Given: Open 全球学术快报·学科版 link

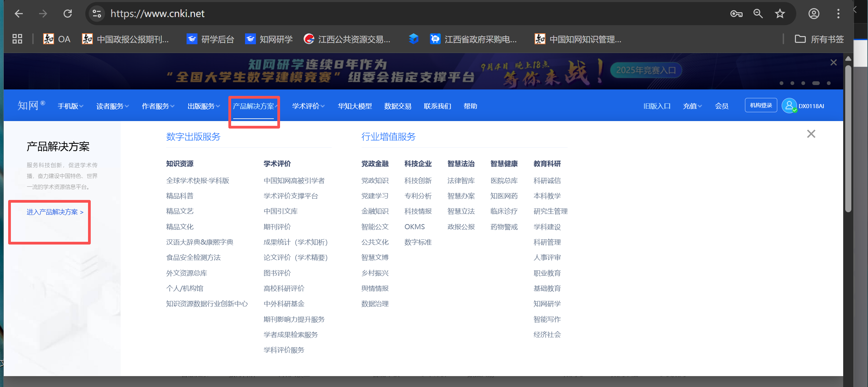Looking at the screenshot, I should (x=198, y=181).
